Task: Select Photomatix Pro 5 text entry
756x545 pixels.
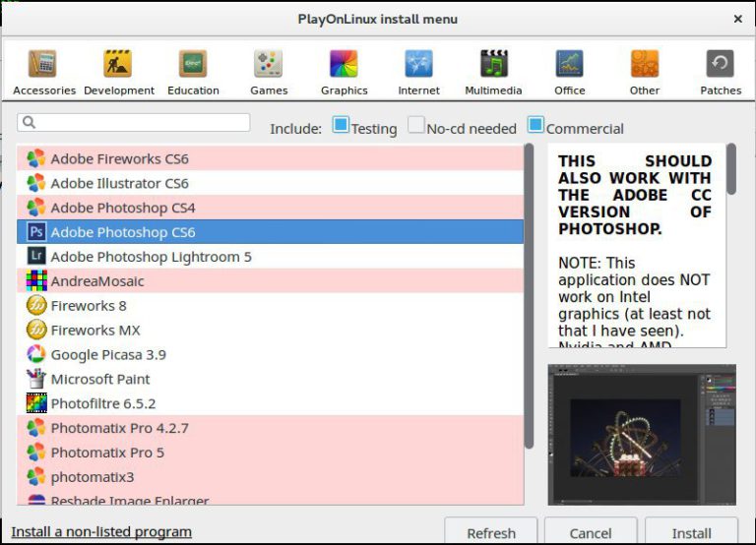Action: coord(107,453)
